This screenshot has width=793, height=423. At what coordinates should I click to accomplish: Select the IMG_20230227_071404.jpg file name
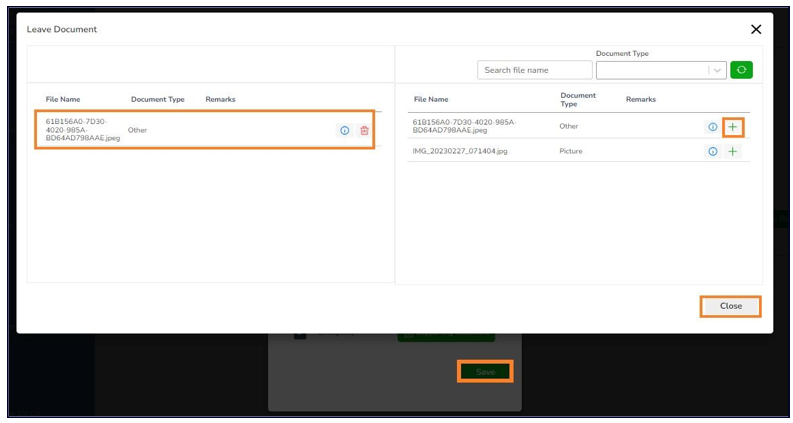461,151
